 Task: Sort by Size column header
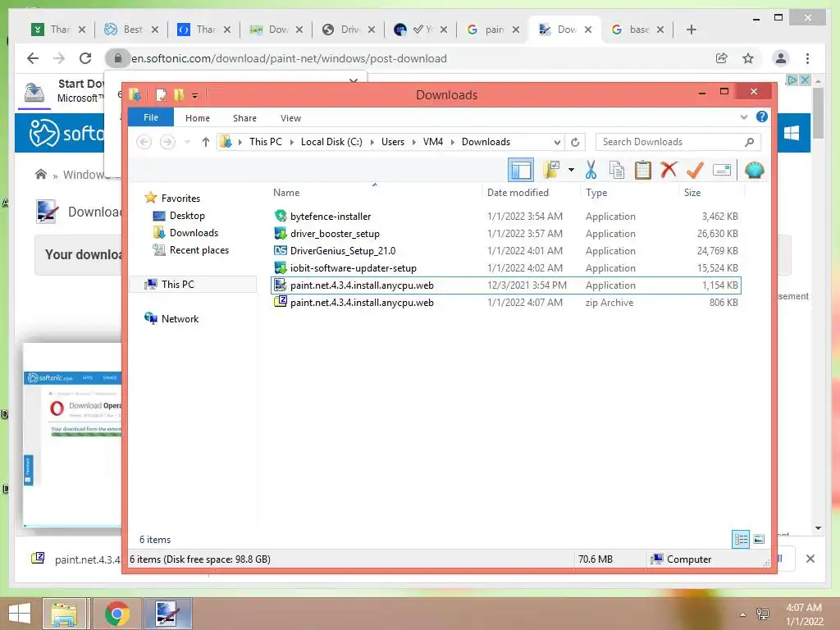coord(692,193)
